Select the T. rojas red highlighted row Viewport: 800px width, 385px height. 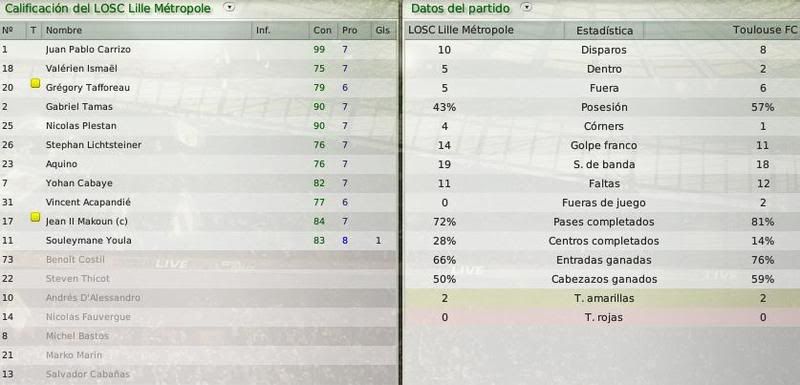[602, 317]
